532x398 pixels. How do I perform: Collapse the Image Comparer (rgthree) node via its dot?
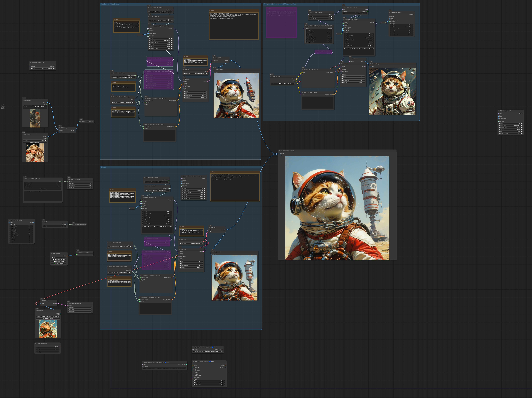point(279,151)
